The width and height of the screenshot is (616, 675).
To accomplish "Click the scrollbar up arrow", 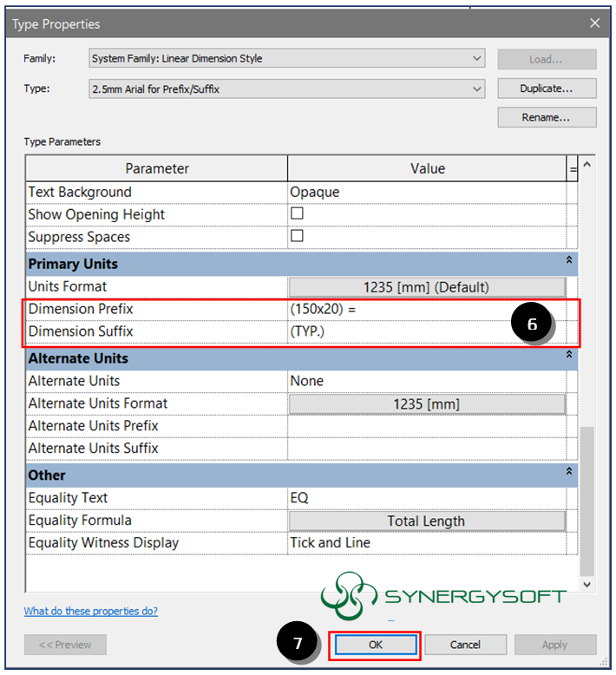I will (x=587, y=165).
